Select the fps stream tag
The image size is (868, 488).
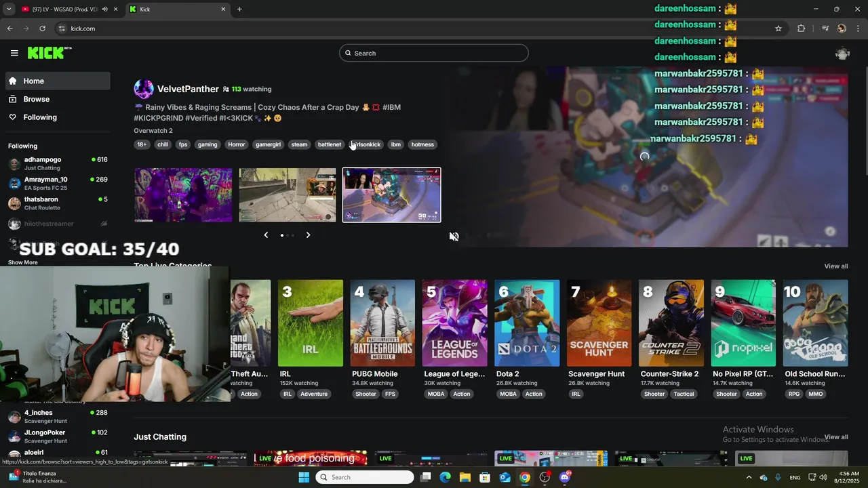(183, 144)
